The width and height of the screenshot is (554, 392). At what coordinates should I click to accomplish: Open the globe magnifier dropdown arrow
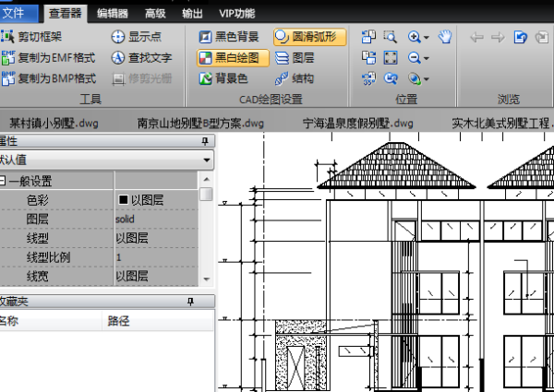[x=426, y=79]
